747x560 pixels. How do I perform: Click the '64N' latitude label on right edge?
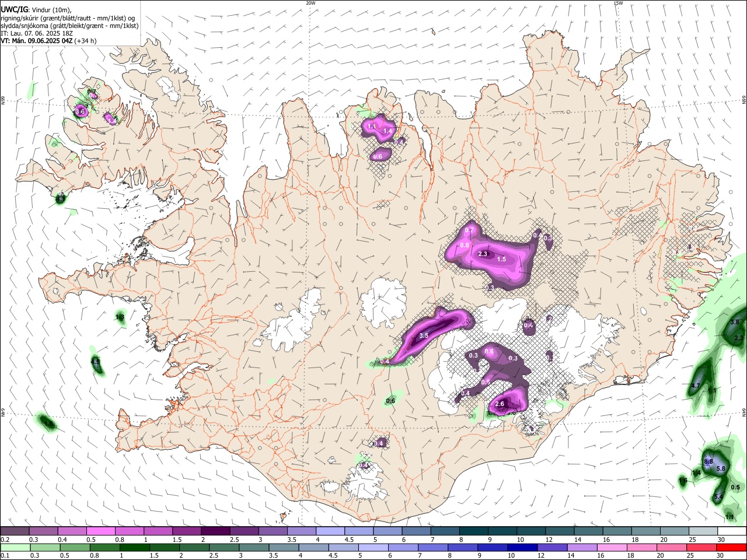[x=744, y=412]
